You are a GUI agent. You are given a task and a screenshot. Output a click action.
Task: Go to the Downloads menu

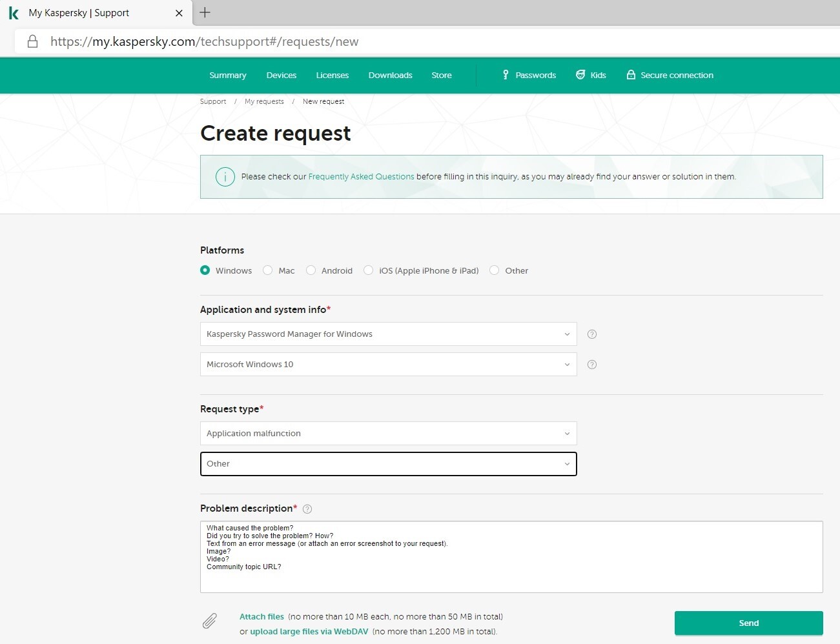point(391,75)
